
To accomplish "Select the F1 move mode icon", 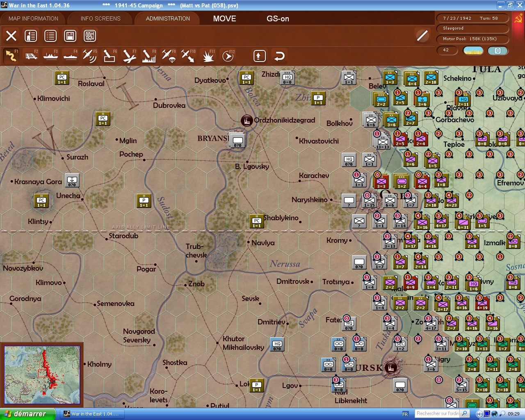I will click(x=11, y=56).
